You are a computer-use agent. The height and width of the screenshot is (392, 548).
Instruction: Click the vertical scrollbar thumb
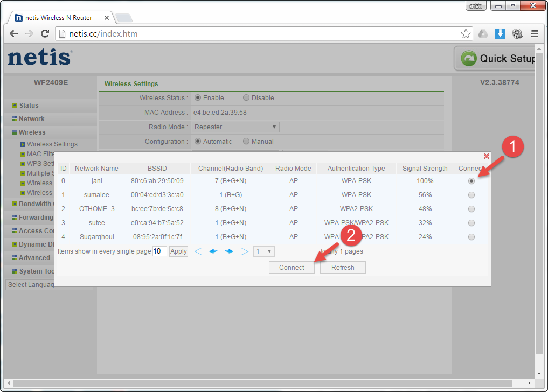[539, 204]
